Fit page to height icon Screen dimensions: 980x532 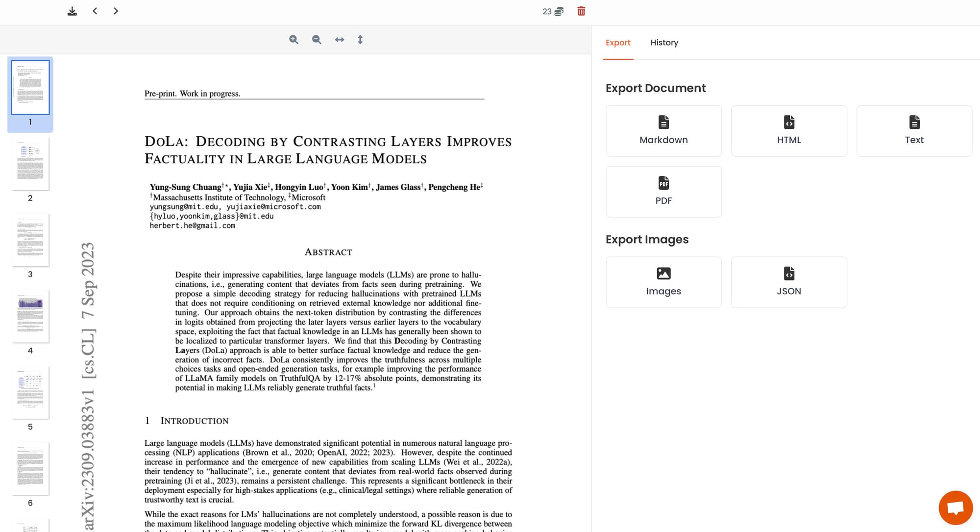tap(360, 40)
